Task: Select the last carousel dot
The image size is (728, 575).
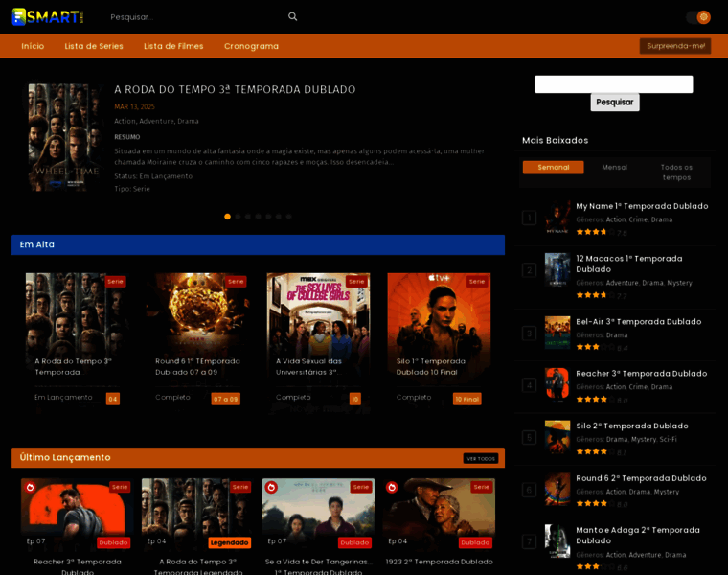Action: click(x=288, y=217)
